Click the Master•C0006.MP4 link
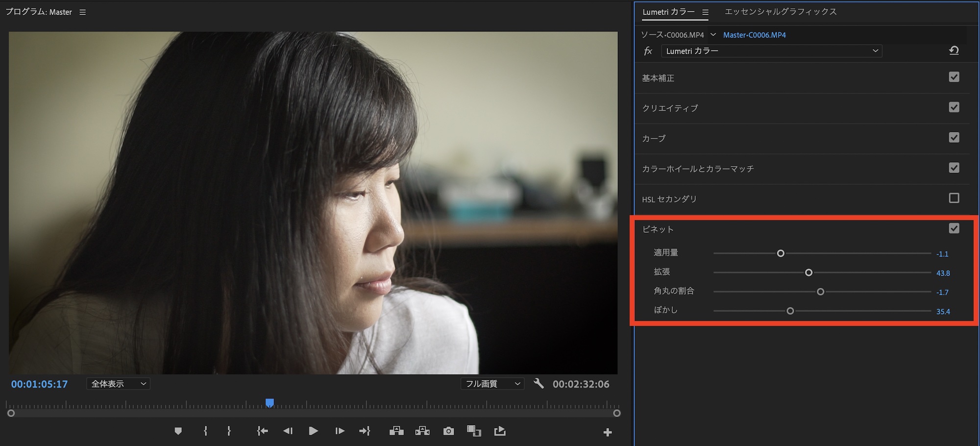This screenshot has width=980, height=446. tap(754, 35)
